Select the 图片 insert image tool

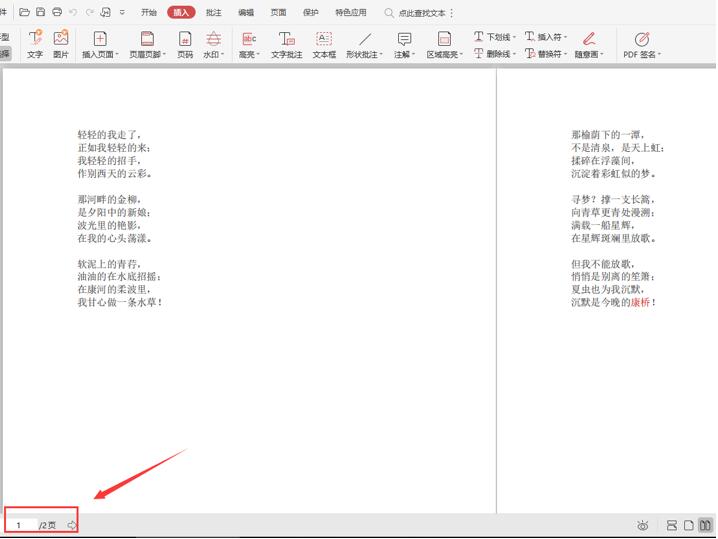click(x=61, y=44)
